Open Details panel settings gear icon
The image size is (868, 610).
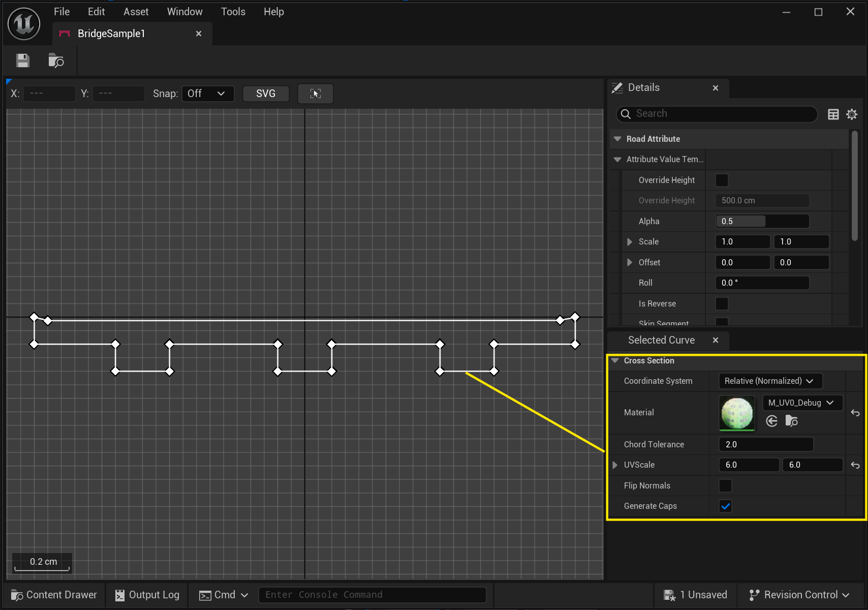tap(852, 114)
